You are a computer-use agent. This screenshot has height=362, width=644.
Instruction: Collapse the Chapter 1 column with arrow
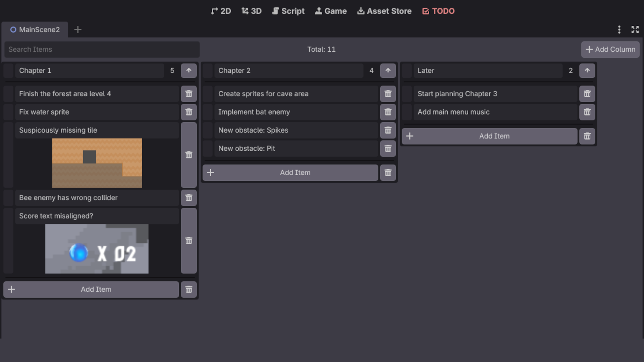(189, 71)
